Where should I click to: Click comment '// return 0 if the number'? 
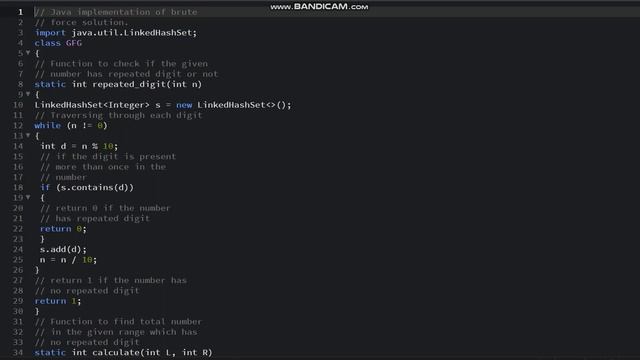(105, 208)
